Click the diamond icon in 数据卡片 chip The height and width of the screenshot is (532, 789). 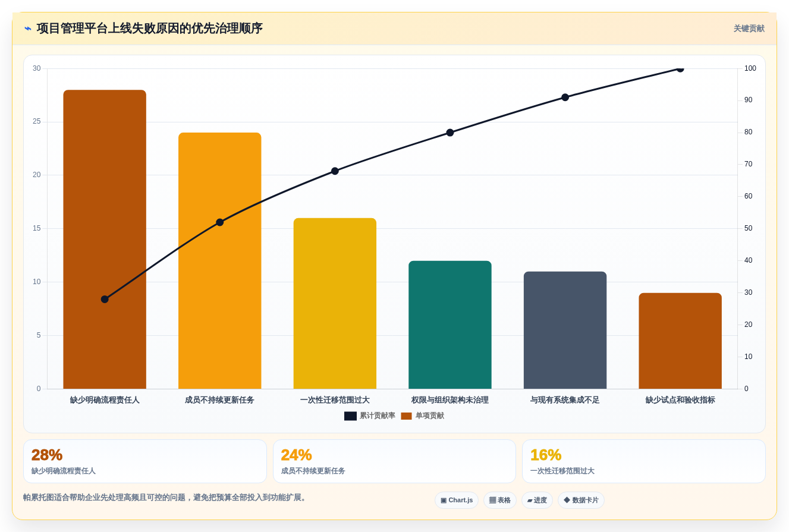click(567, 500)
